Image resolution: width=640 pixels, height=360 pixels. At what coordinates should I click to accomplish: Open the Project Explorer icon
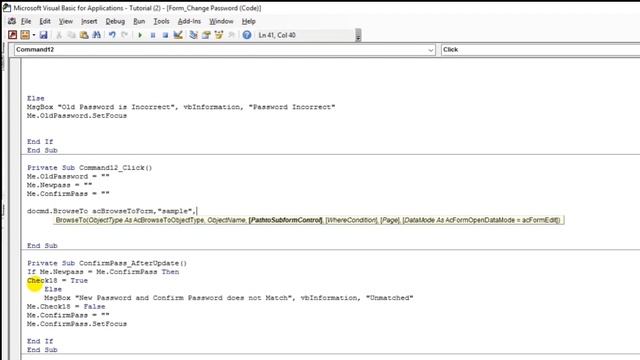pyautogui.click(x=193, y=35)
